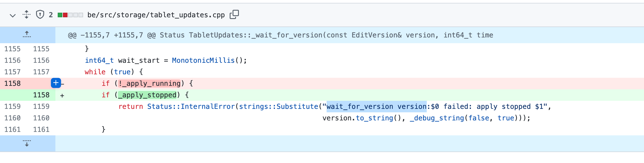Click the new line number 1161
644x163 pixels.
41,130
